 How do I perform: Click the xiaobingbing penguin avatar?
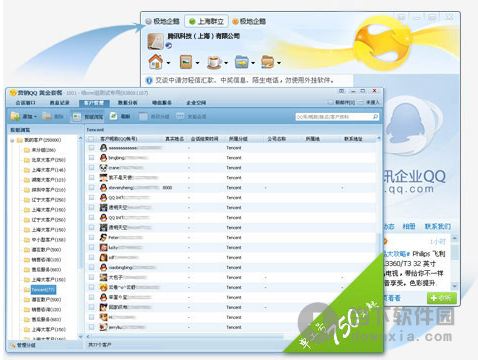point(103,267)
